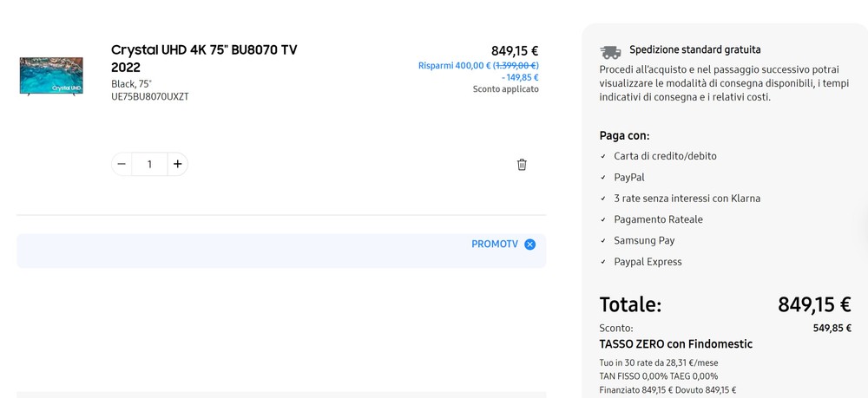868x398 pixels.
Task: Delete the TV from cart with trash icon
Action: (x=522, y=165)
